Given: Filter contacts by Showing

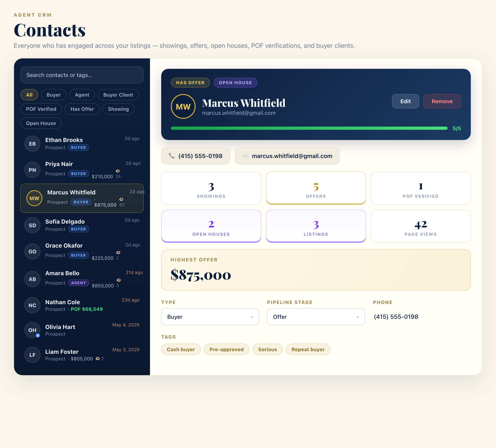Looking at the screenshot, I should click(118, 109).
